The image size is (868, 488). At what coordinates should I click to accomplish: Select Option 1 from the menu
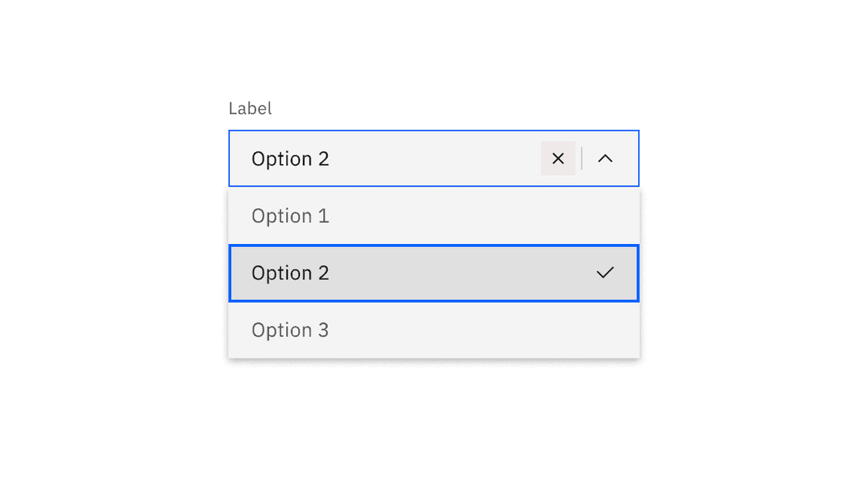[x=377, y=215]
